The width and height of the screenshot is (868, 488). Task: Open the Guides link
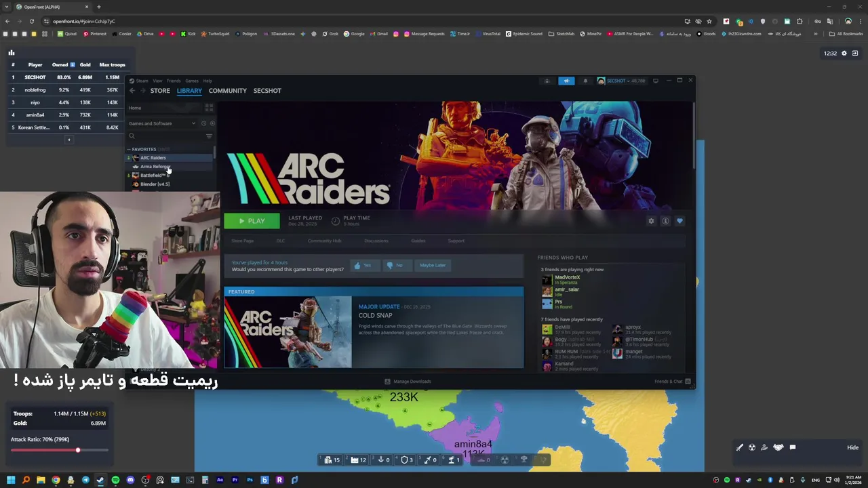(x=418, y=241)
